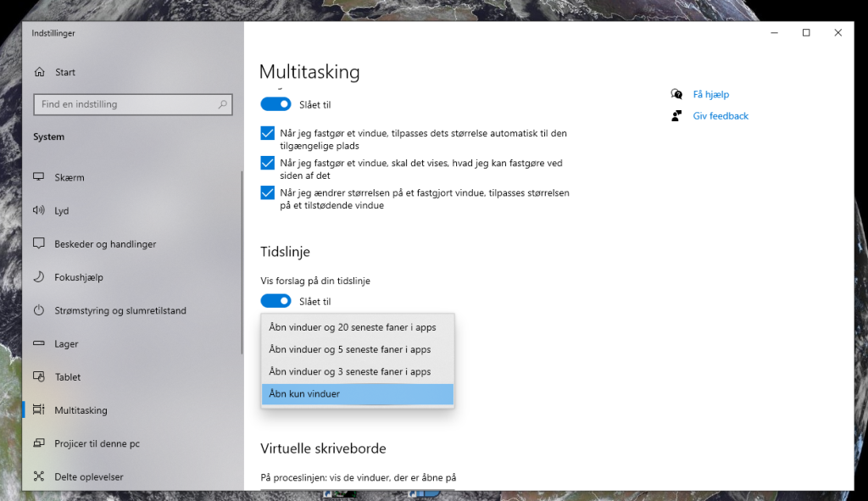
Task: Uncheck the adjacent window resize checkbox
Action: tap(267, 192)
